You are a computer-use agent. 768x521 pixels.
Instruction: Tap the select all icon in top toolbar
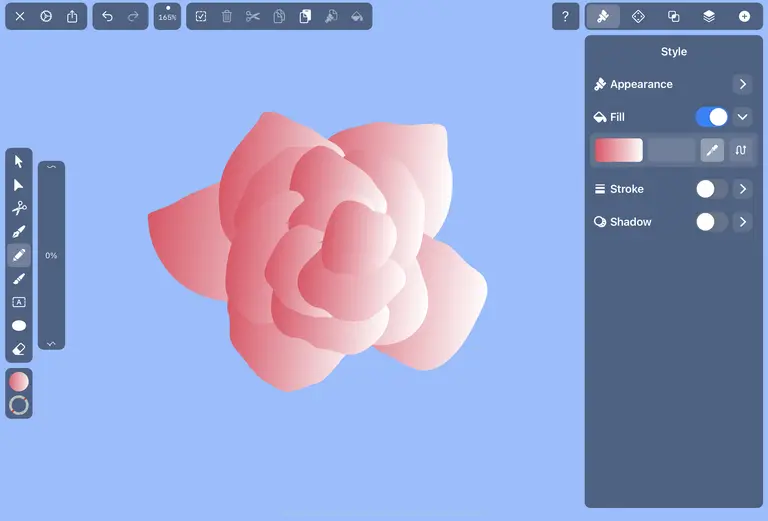coord(201,17)
